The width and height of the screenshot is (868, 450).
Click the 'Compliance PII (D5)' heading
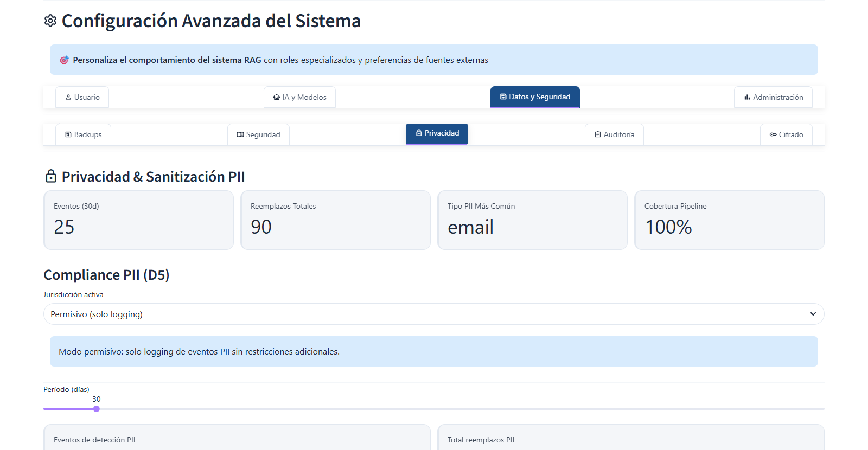pyautogui.click(x=106, y=275)
